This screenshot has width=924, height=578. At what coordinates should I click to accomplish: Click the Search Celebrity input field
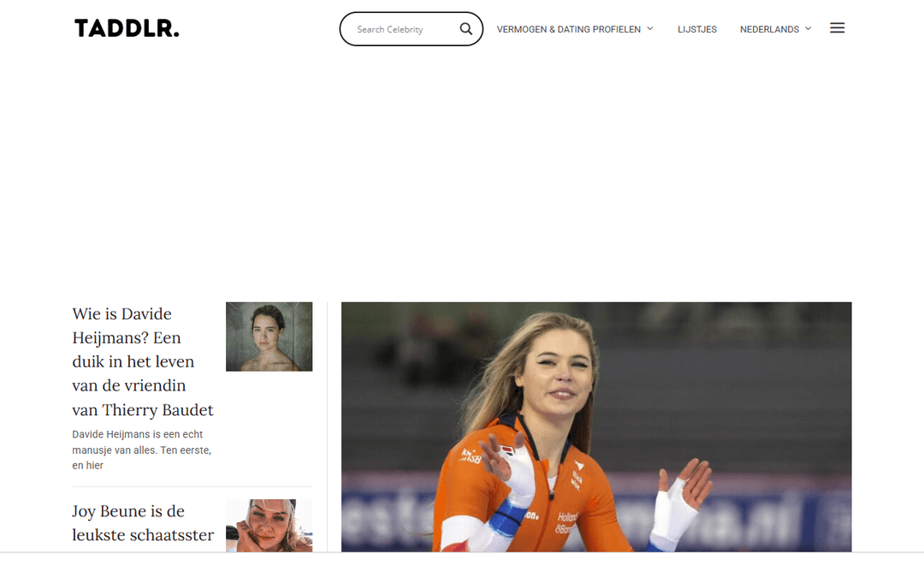click(x=404, y=29)
